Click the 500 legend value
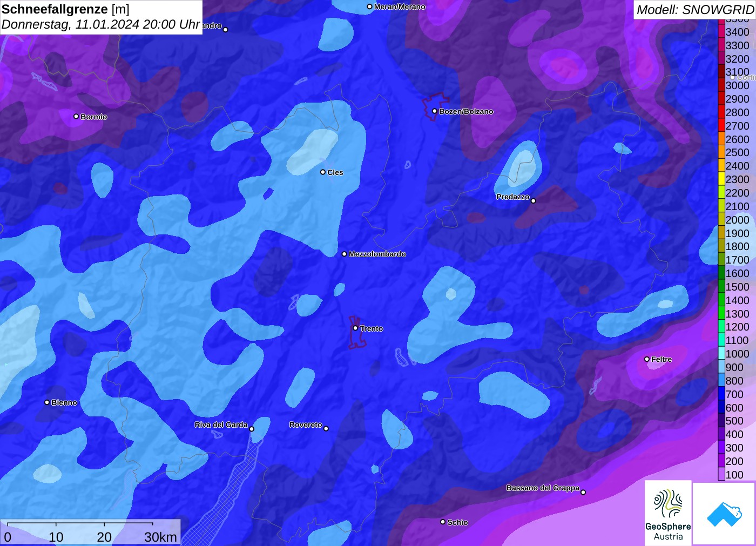 pyautogui.click(x=734, y=421)
